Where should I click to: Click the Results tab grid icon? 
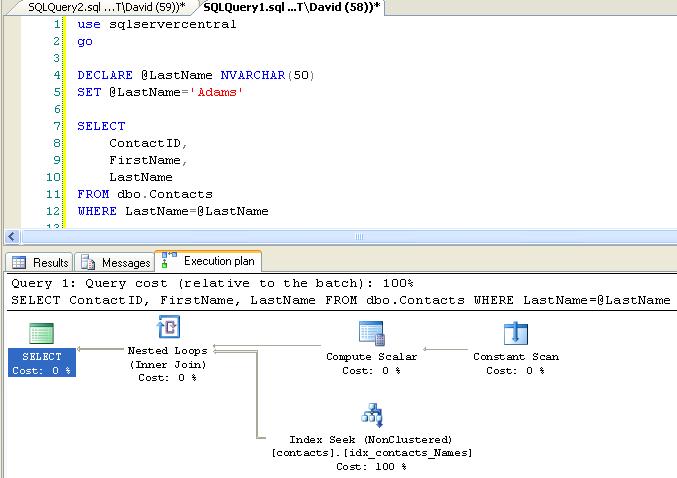point(19,262)
